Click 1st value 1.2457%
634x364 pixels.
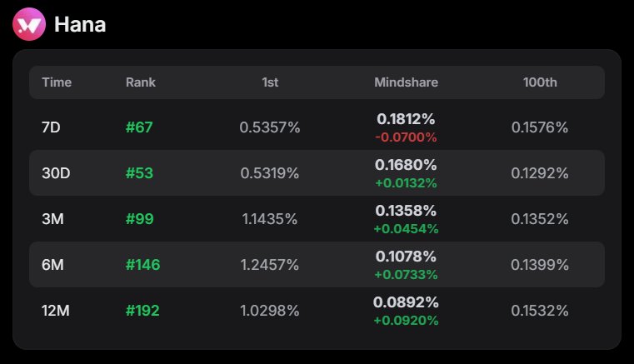pos(270,265)
